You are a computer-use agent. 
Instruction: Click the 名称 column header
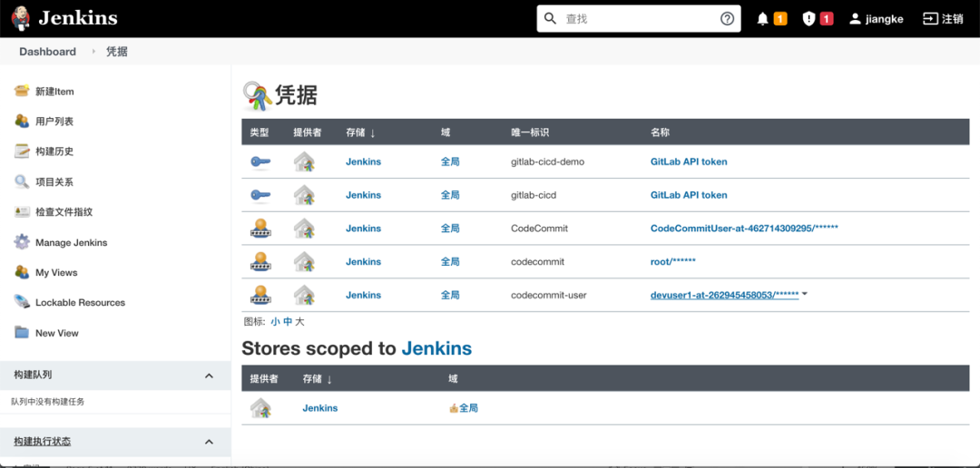click(x=660, y=132)
